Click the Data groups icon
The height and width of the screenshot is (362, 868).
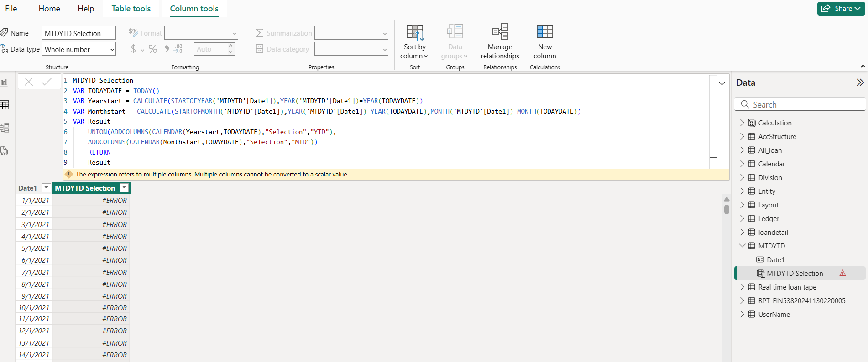coord(455,31)
